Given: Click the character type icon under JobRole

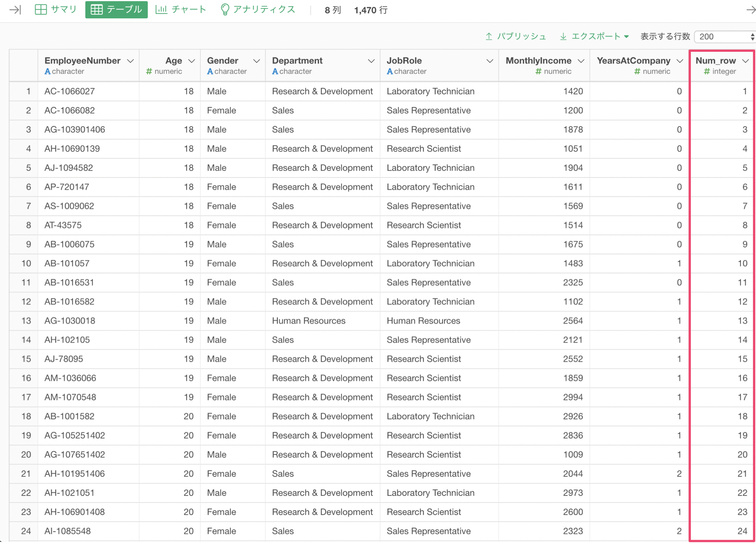Looking at the screenshot, I should (x=390, y=72).
